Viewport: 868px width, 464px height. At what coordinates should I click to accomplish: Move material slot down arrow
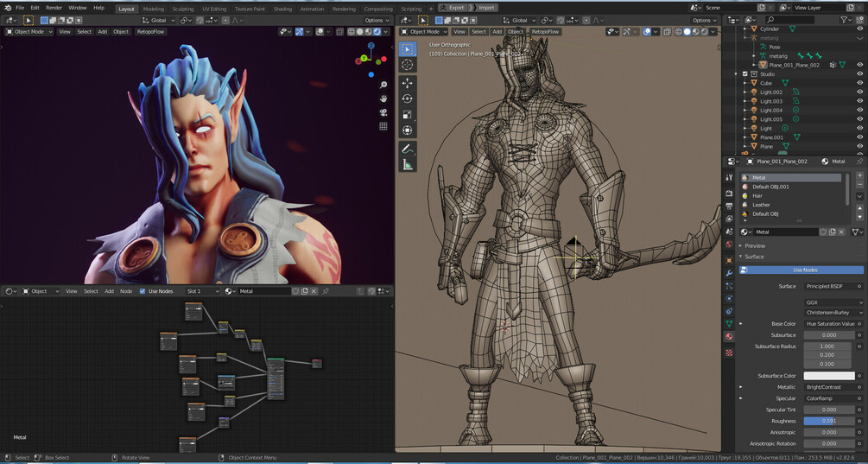point(859,217)
